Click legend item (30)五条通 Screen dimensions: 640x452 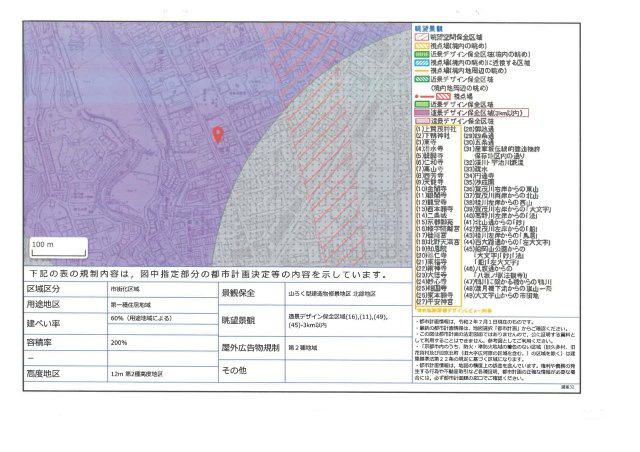click(479, 143)
